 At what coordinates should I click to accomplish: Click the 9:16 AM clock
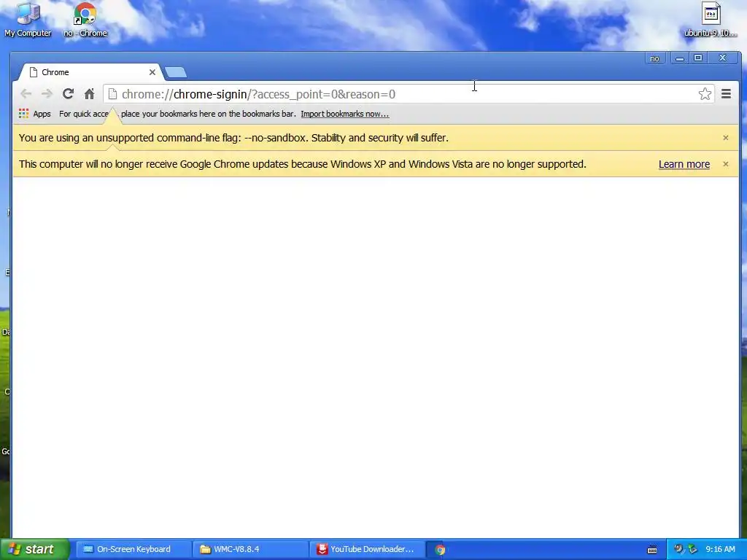tap(720, 549)
